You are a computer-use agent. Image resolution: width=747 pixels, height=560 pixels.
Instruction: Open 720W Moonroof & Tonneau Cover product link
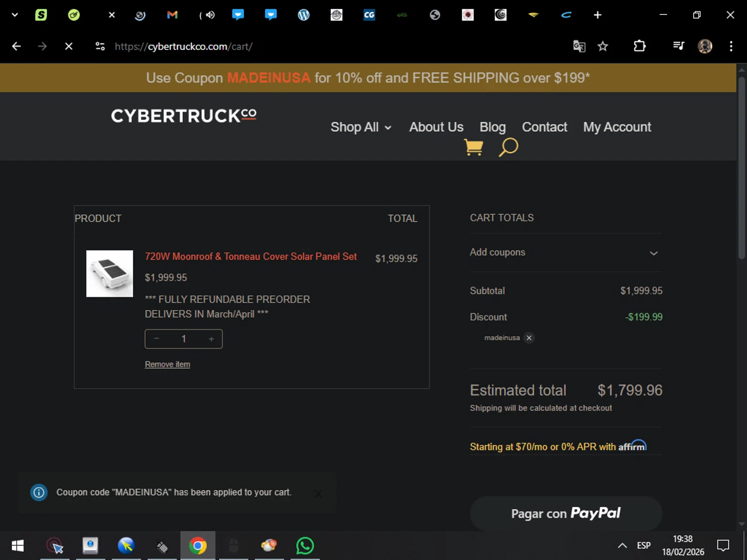tap(250, 256)
